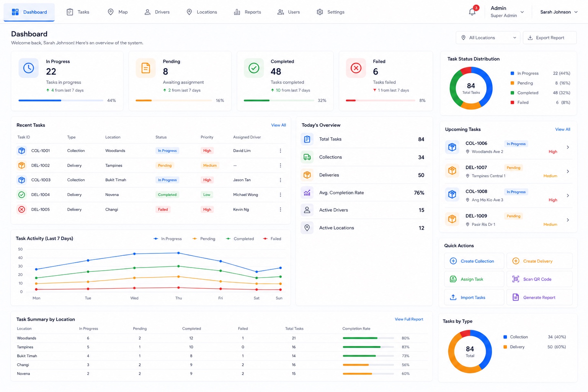Click COL-1006 upcoming task box icon

tap(452, 147)
